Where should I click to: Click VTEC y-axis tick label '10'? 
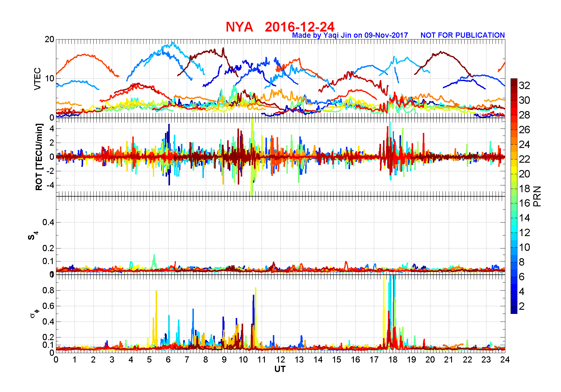49,78
